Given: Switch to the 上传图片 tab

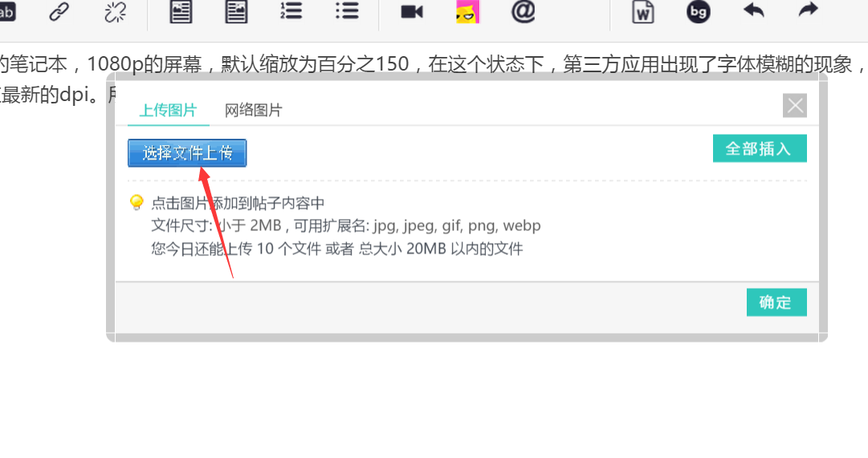Looking at the screenshot, I should tap(169, 110).
